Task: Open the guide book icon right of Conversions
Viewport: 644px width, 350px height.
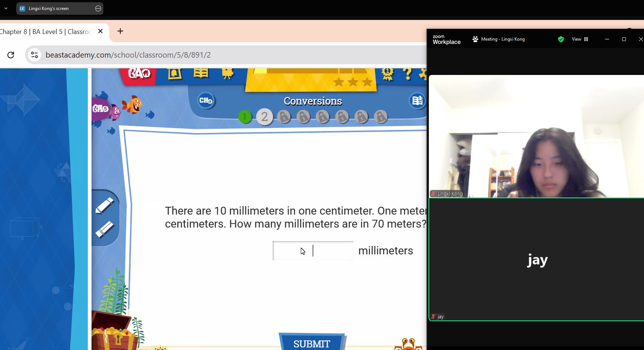Action: (x=417, y=100)
